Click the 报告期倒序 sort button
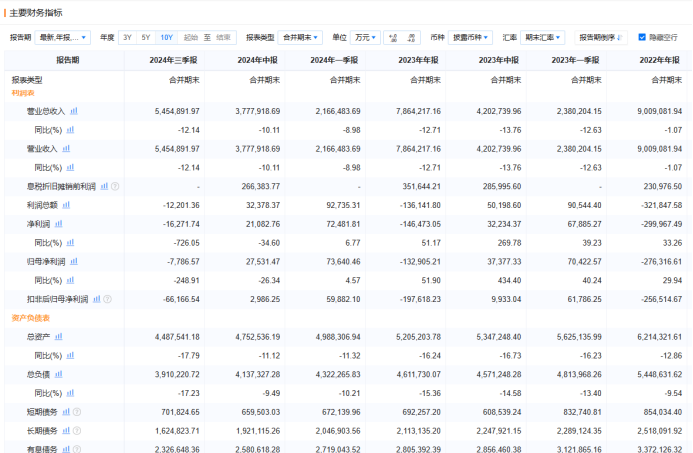Screen dimensions: 693x453 [x=602, y=37]
